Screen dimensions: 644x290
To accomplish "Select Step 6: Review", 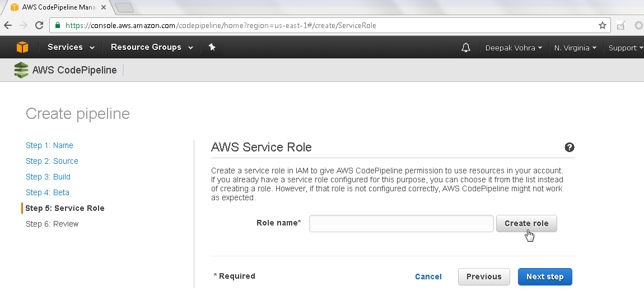I will coord(52,224).
